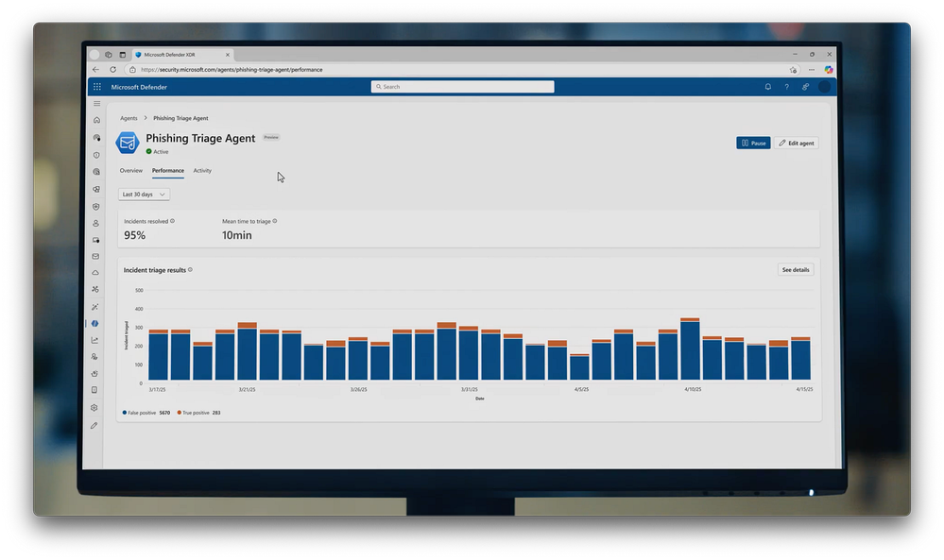The height and width of the screenshot is (560, 944).
Task: Pause the Phishing Triage Agent
Action: pos(753,144)
